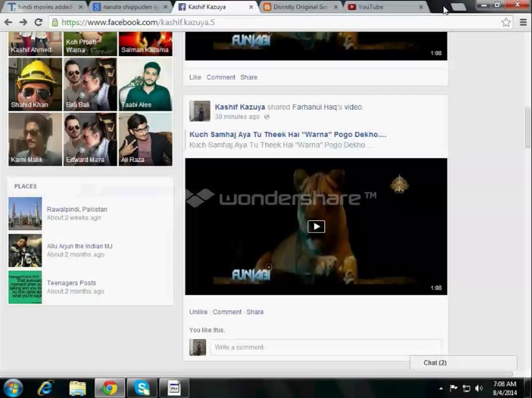Image resolution: width=532 pixels, height=398 pixels.
Task: Share the upper video post
Action: click(x=249, y=77)
